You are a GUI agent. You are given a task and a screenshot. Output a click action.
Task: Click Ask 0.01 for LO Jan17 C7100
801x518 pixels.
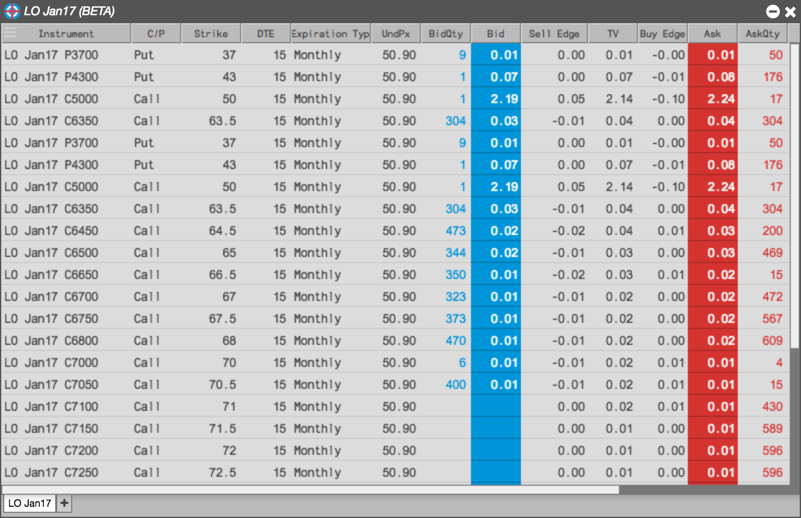pyautogui.click(x=713, y=407)
